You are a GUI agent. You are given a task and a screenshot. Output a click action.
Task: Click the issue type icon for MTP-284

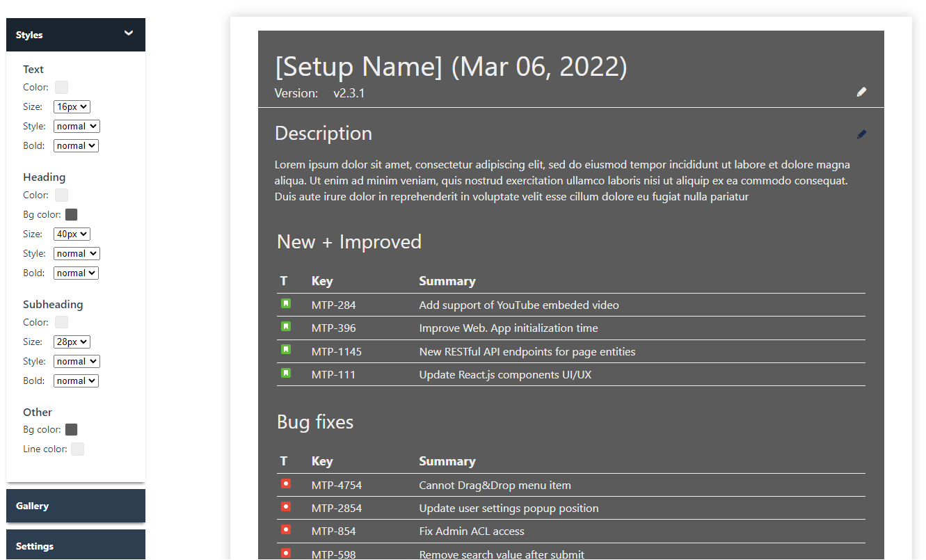(286, 303)
